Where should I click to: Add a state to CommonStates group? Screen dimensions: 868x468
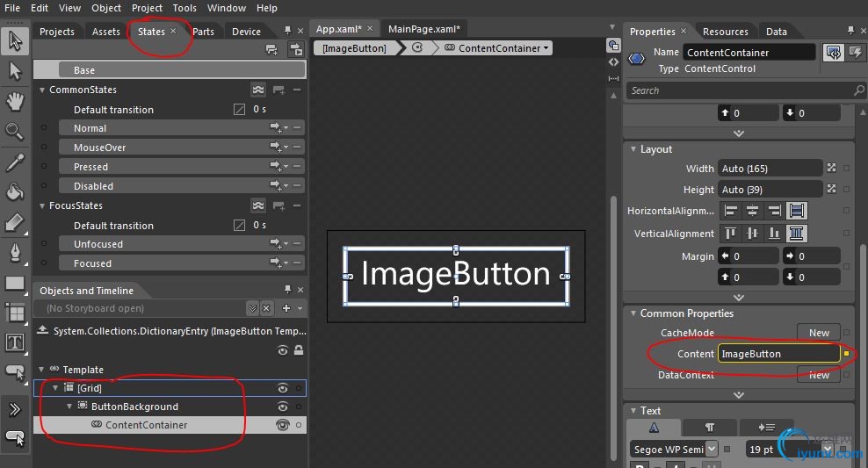pyautogui.click(x=278, y=90)
